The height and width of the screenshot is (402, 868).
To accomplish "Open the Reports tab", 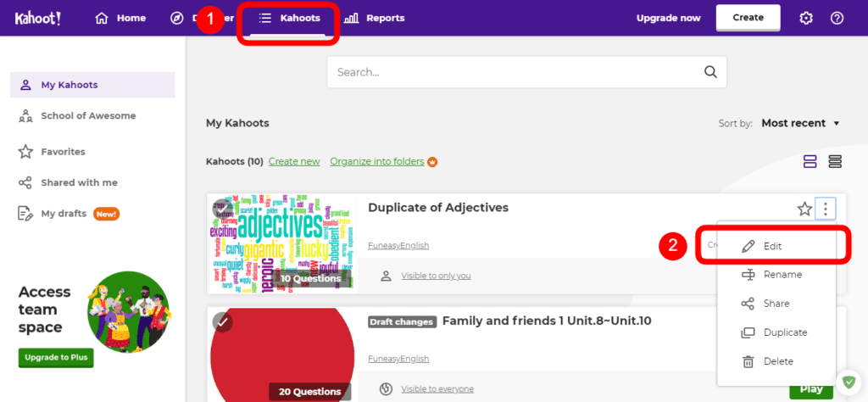I will (x=374, y=19).
